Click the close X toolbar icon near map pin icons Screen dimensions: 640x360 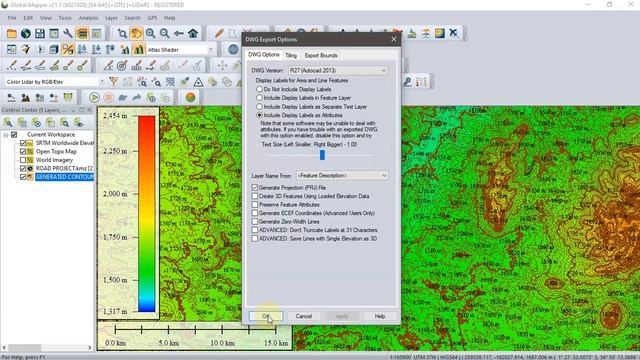click(x=453, y=33)
